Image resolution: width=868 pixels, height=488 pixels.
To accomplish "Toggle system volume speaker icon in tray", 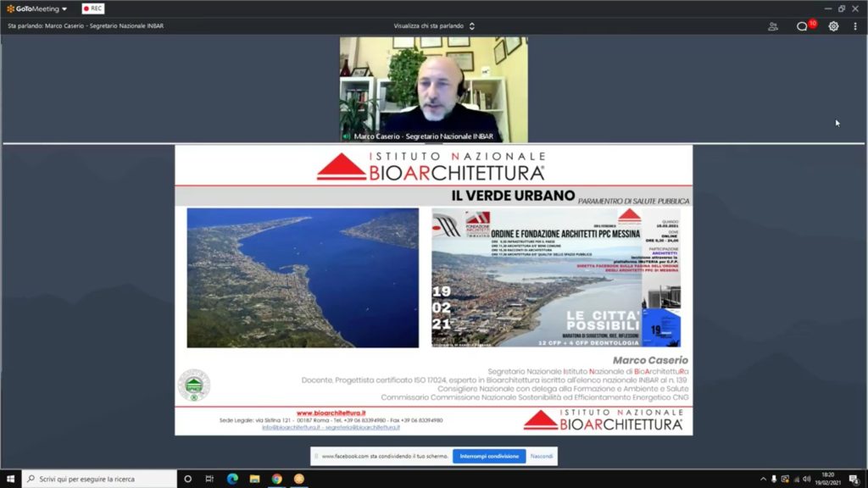I will (x=806, y=479).
